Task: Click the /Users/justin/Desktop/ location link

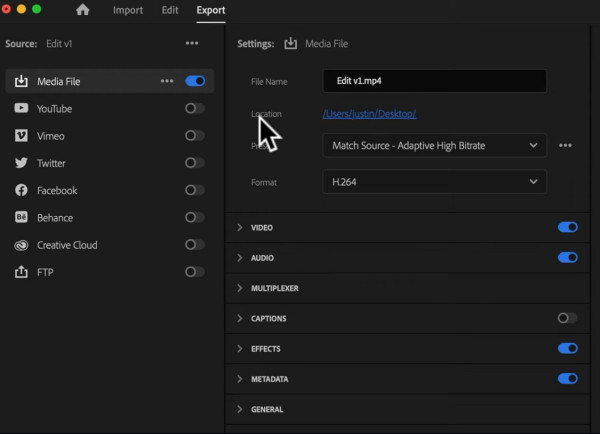Action: (x=369, y=114)
